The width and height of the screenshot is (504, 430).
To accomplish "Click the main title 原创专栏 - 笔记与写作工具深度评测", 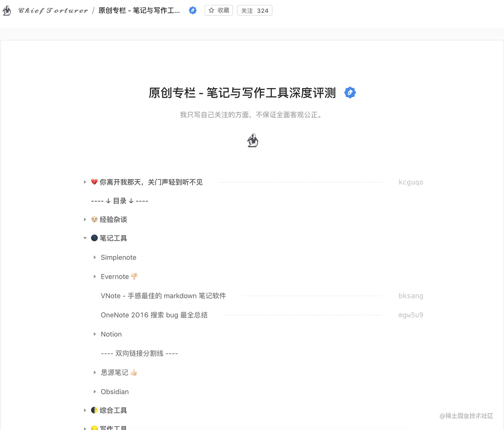I will (x=242, y=93).
